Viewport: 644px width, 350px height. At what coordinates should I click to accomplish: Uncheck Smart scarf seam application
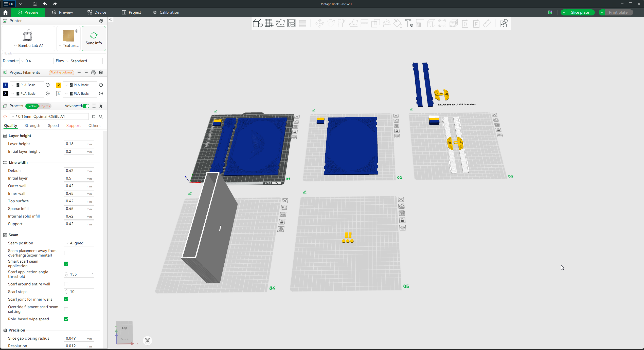66,264
